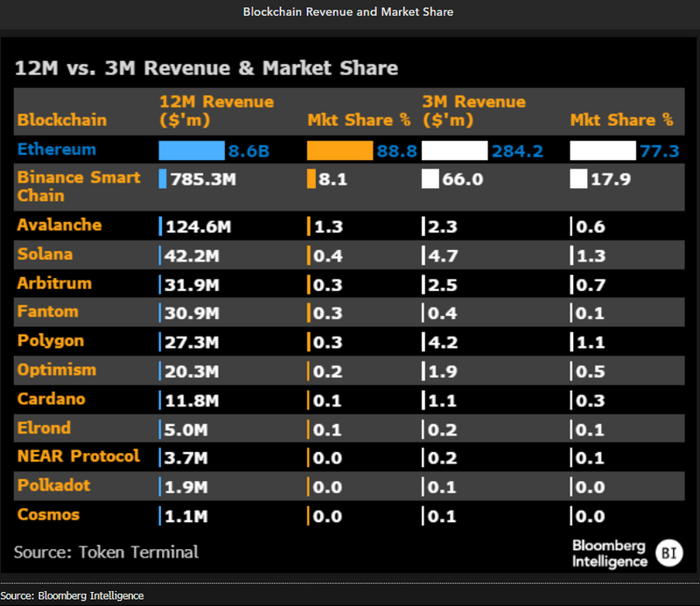This screenshot has width=700, height=606.
Task: Click the Optimism blockchain name
Action: tap(57, 370)
